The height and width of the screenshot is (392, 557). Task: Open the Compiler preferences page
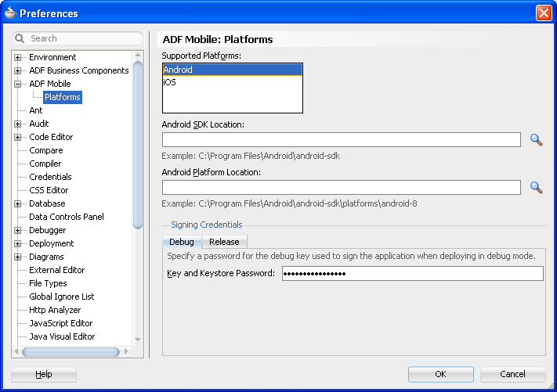45,164
